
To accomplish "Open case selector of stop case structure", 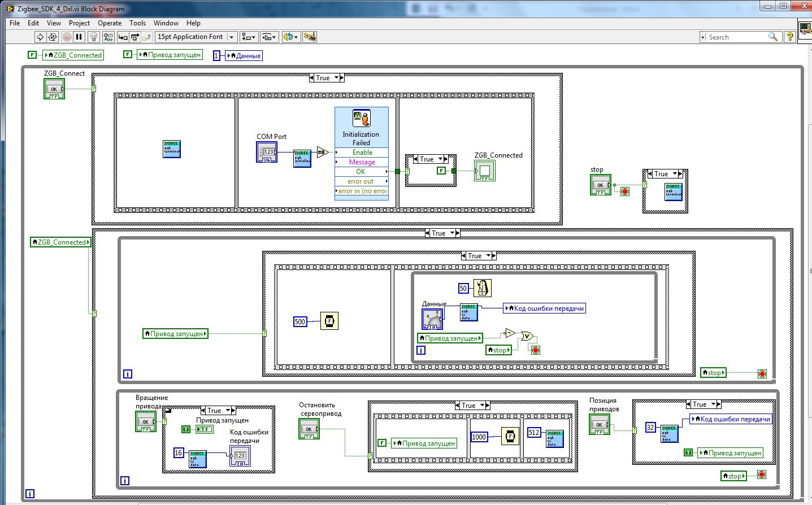I will 665,174.
